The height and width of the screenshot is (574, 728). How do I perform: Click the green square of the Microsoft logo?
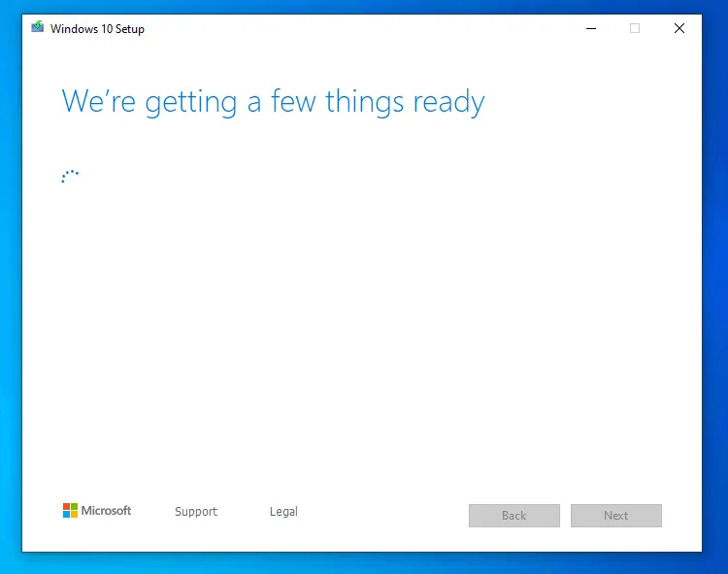(74, 507)
